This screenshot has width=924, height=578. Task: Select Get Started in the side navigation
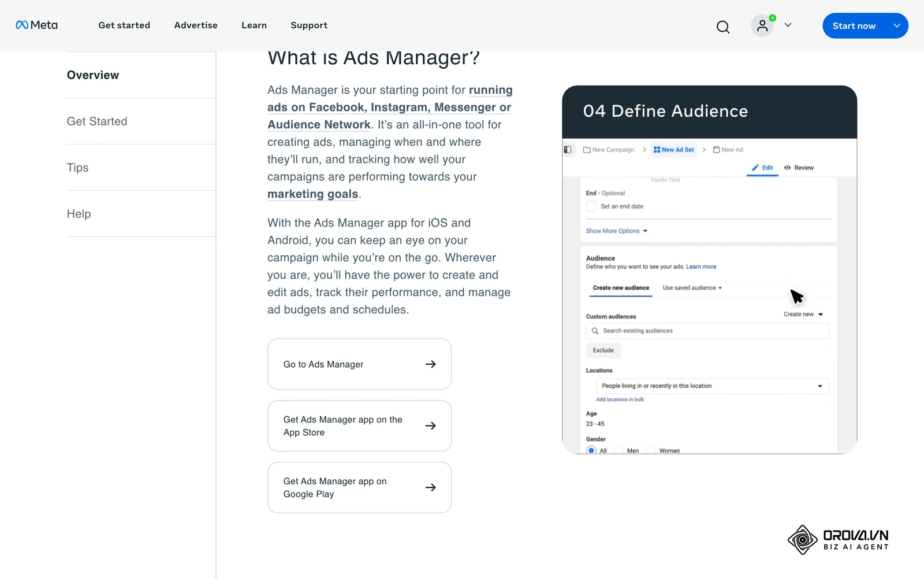coord(97,121)
